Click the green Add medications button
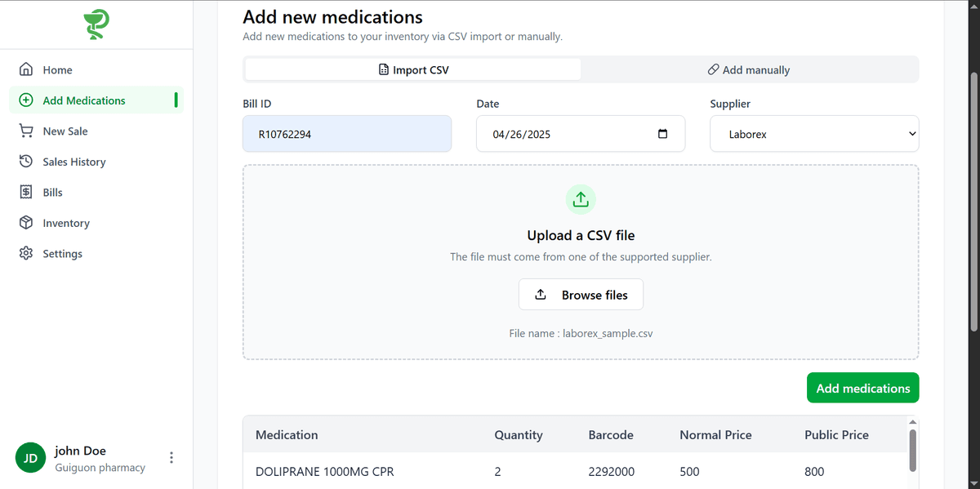Image resolution: width=980 pixels, height=489 pixels. (863, 388)
